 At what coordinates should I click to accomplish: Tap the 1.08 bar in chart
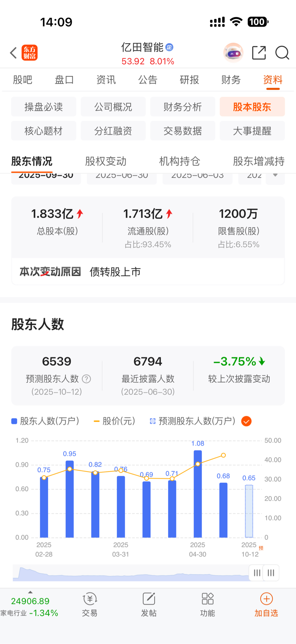(x=198, y=494)
